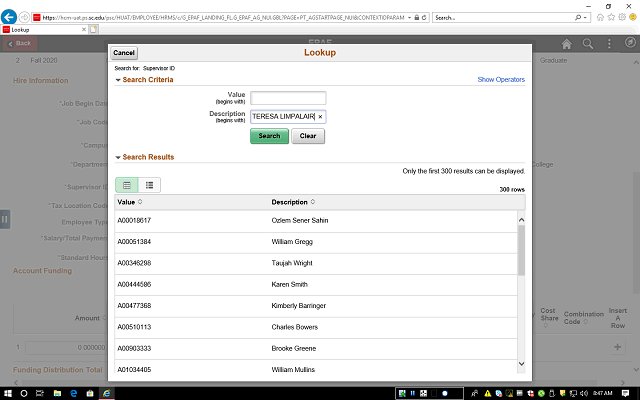
Task: Click the Internet Explorer taskbar icon
Action: coord(107,393)
